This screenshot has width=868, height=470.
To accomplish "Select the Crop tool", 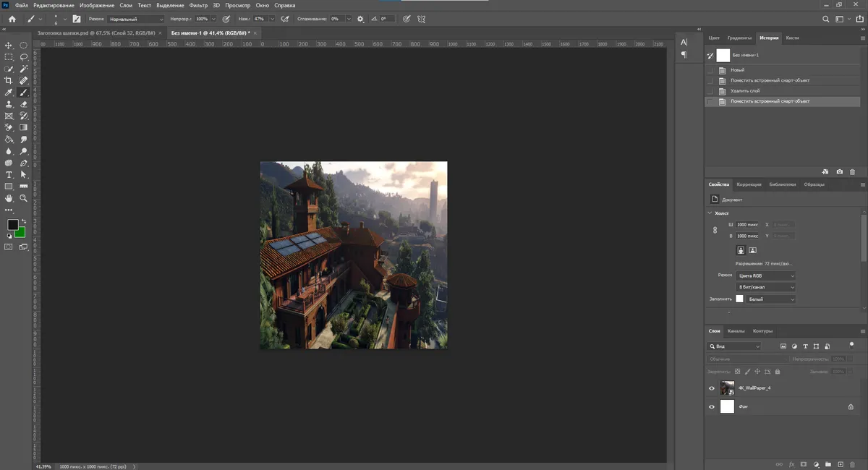I will (9, 80).
